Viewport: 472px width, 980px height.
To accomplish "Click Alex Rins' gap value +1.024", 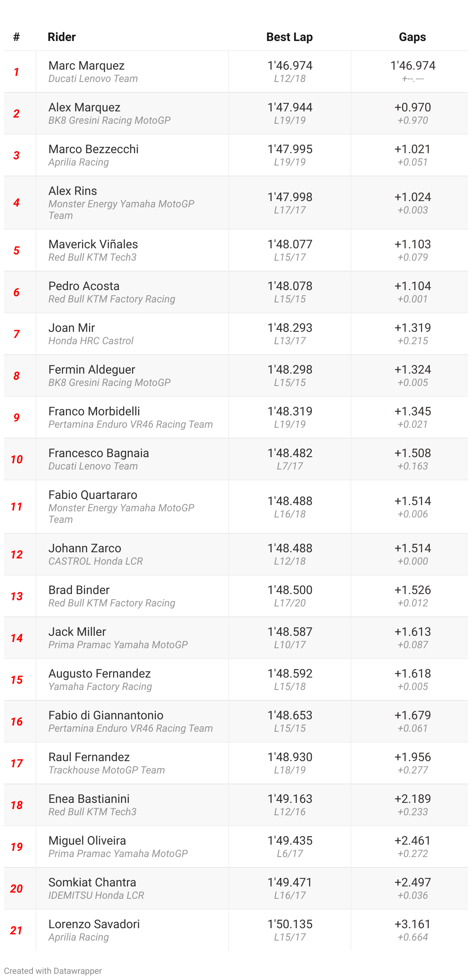I will [x=412, y=197].
